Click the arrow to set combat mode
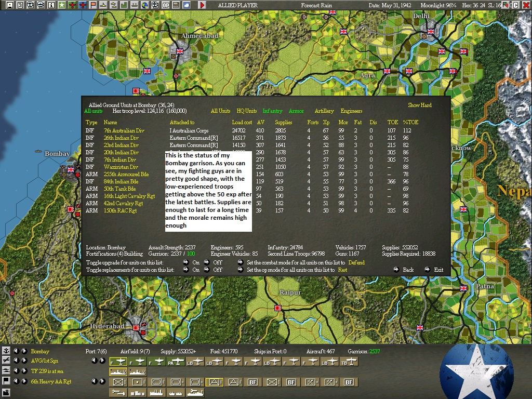 240,262
